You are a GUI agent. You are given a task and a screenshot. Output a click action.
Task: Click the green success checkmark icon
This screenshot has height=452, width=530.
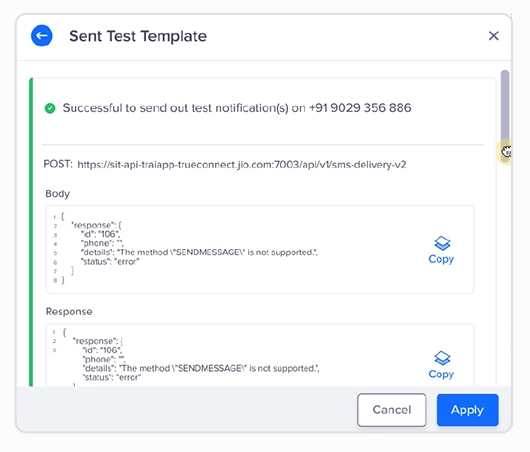pos(50,108)
